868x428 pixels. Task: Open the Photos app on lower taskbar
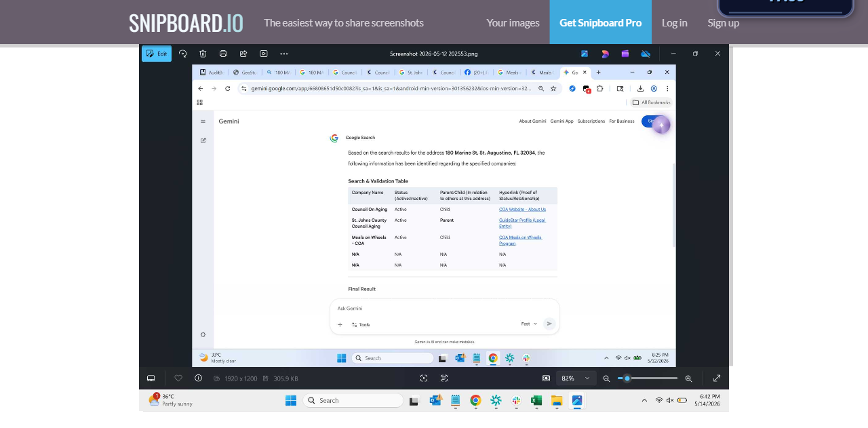pos(577,400)
